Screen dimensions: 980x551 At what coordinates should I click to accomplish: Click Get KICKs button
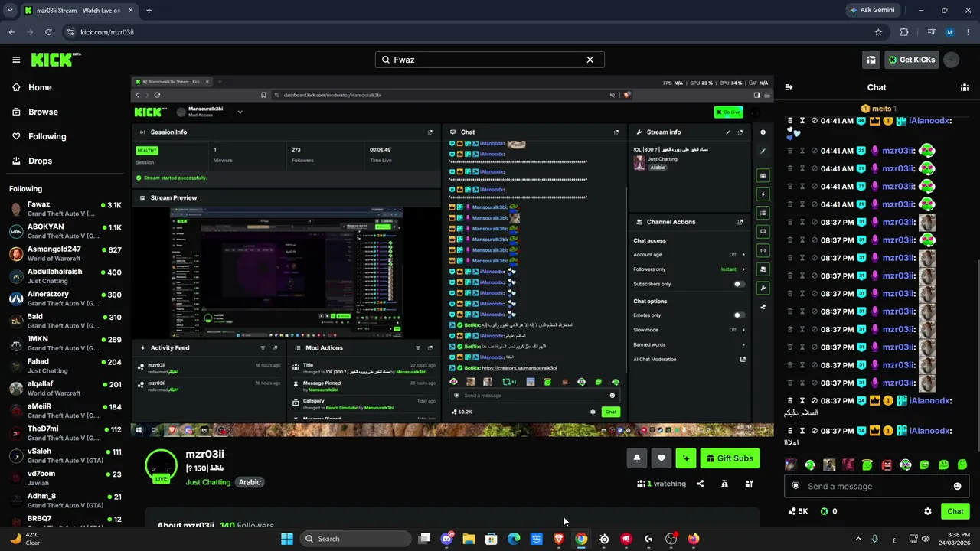tap(911, 60)
